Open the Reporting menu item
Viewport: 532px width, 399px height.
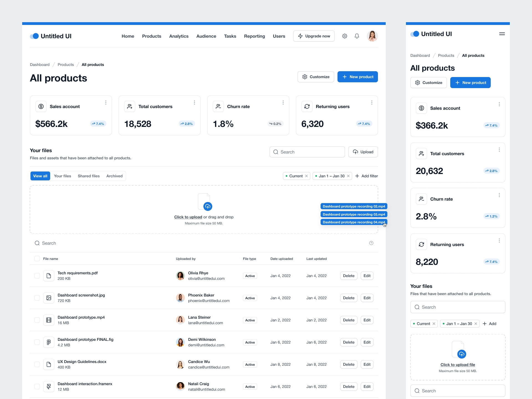coord(254,36)
